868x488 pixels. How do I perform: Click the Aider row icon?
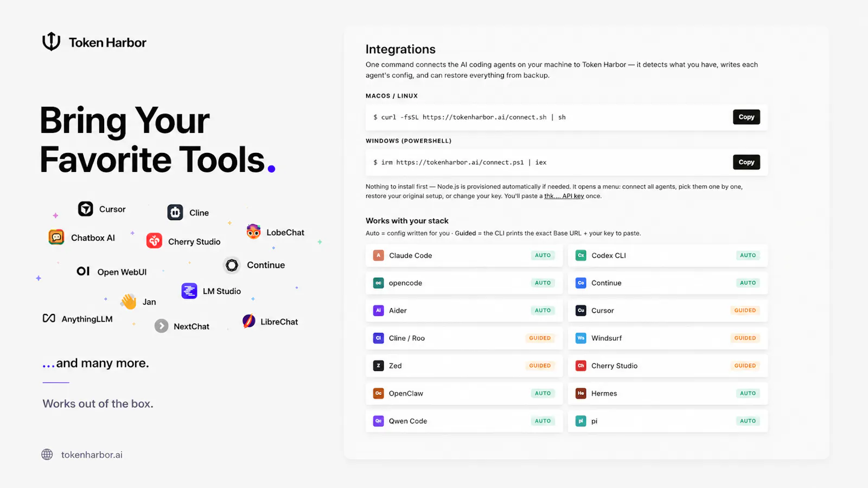[379, 311]
